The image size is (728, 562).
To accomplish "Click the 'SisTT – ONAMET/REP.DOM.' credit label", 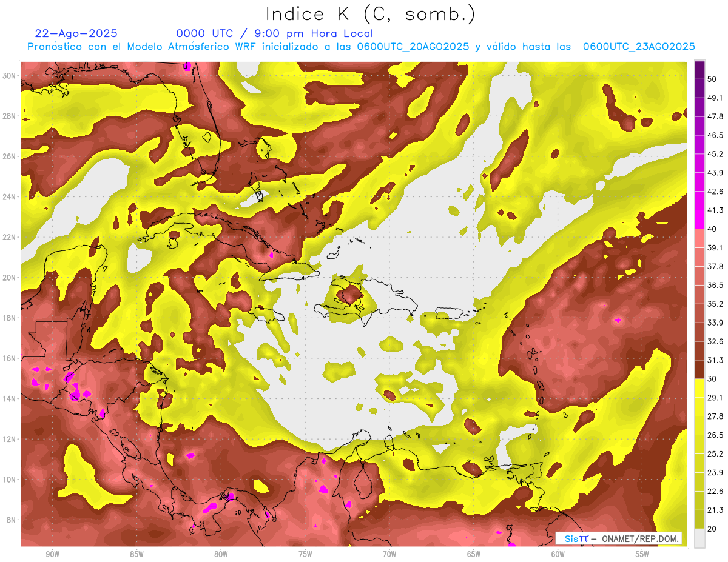I will tap(619, 538).
